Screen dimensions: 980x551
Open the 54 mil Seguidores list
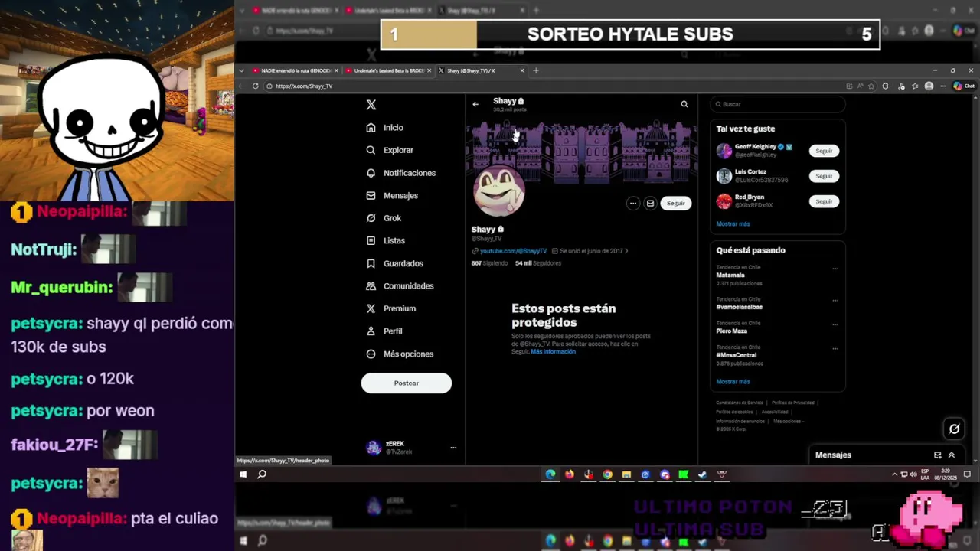click(x=538, y=263)
